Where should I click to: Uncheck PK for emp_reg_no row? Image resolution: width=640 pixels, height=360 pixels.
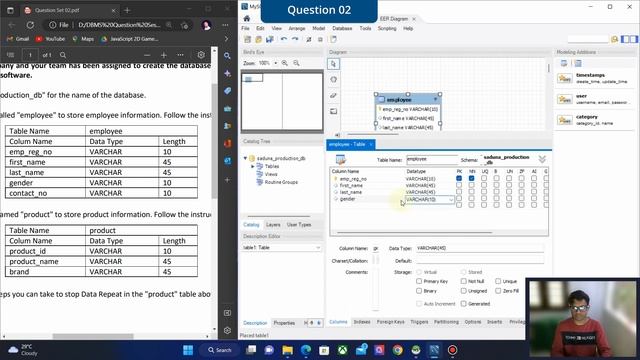459,178
